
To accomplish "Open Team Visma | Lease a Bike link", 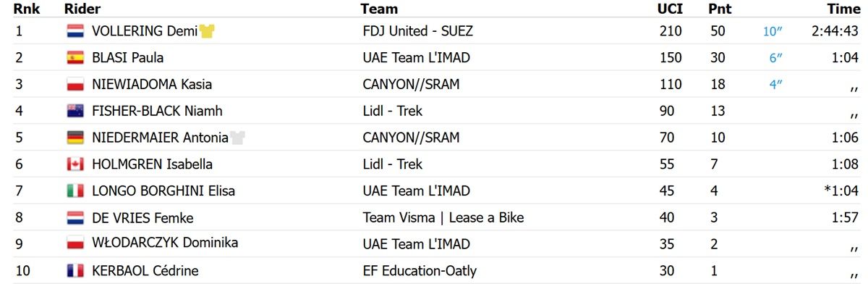I will pos(443,217).
